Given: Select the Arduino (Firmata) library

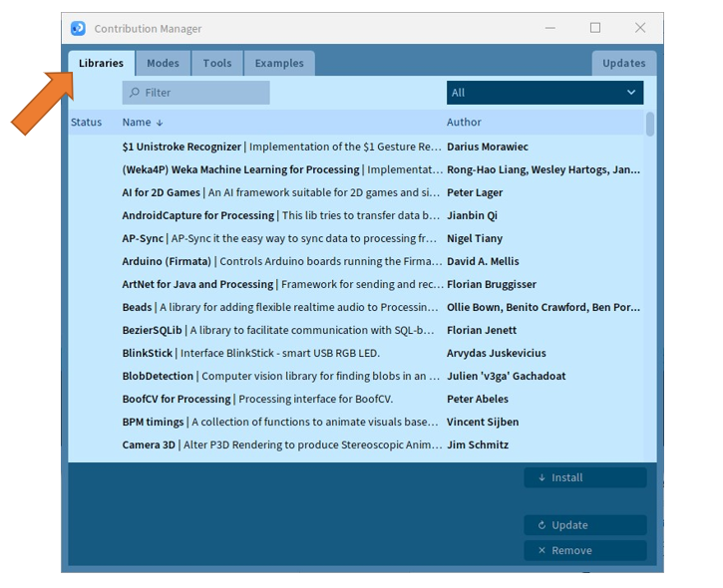Looking at the screenshot, I should pyautogui.click(x=356, y=261).
